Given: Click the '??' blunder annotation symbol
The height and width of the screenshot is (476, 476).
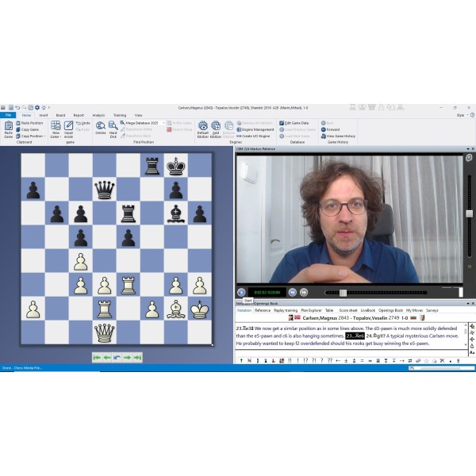Looking at the screenshot, I should (x=330, y=361).
